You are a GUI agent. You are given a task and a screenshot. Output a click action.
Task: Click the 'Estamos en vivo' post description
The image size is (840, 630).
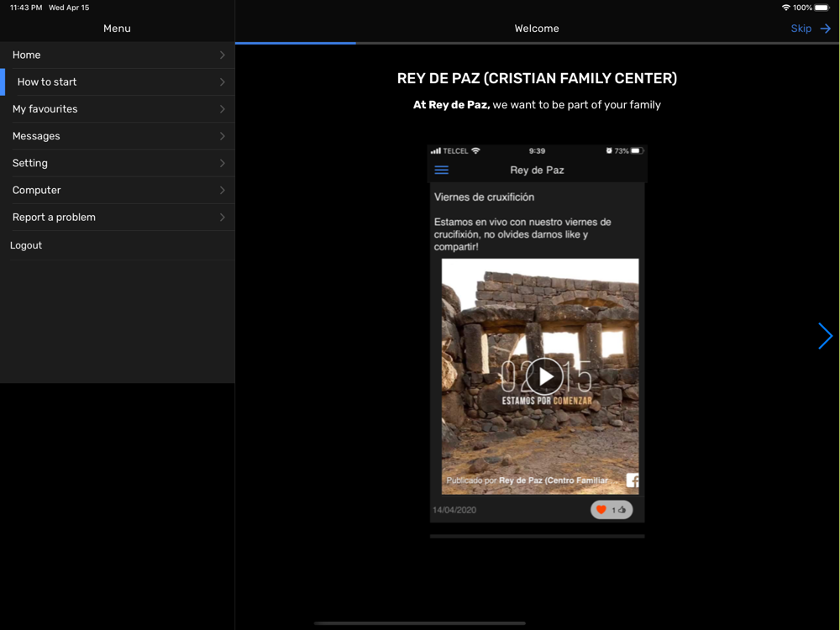(x=522, y=234)
